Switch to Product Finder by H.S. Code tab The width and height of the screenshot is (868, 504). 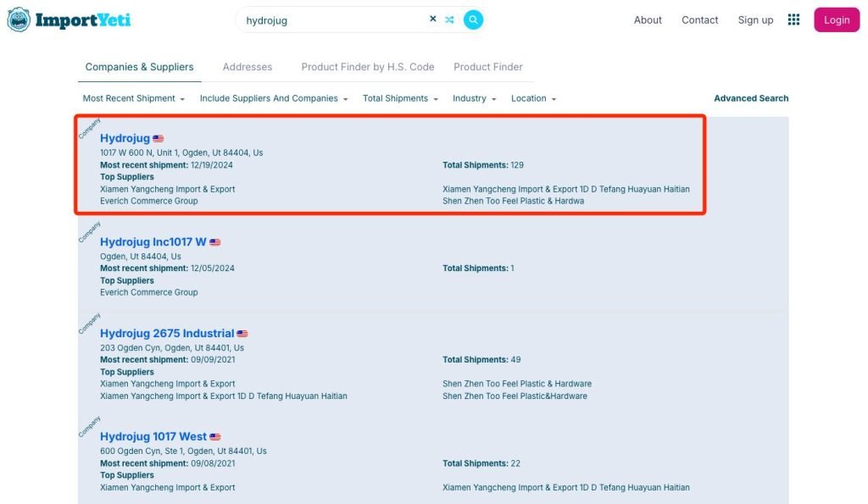click(368, 67)
